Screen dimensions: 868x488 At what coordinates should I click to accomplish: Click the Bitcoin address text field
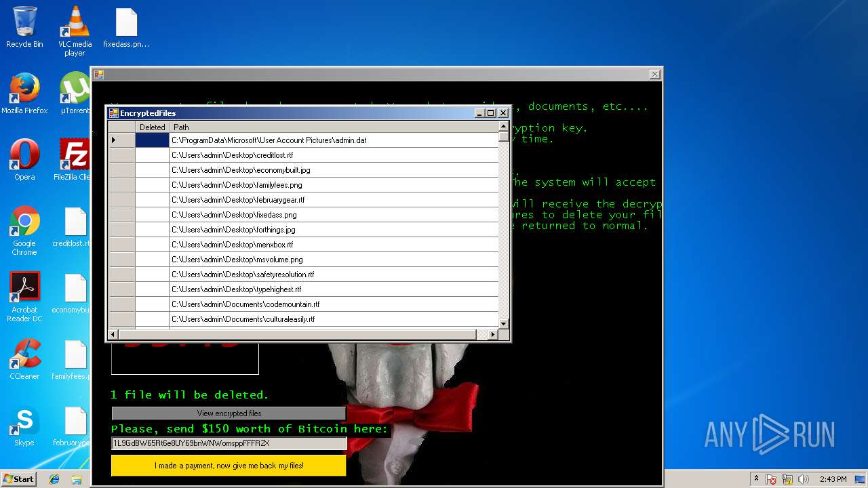[x=229, y=443]
